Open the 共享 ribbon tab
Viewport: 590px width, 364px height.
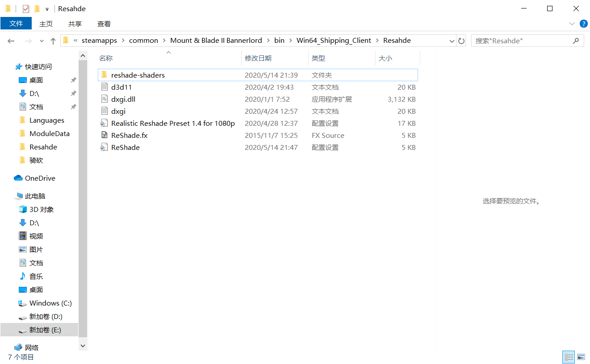click(x=75, y=24)
